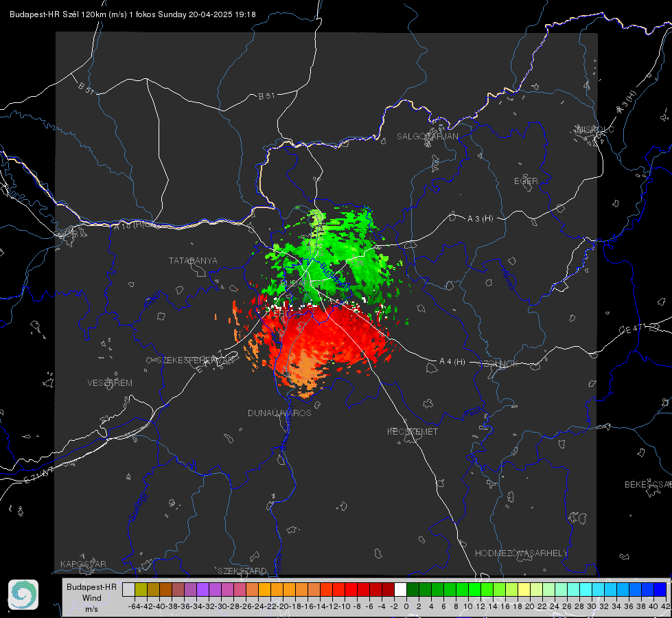Click the KAPOSVÁR city label
This screenshot has height=618, width=672.
(83, 564)
